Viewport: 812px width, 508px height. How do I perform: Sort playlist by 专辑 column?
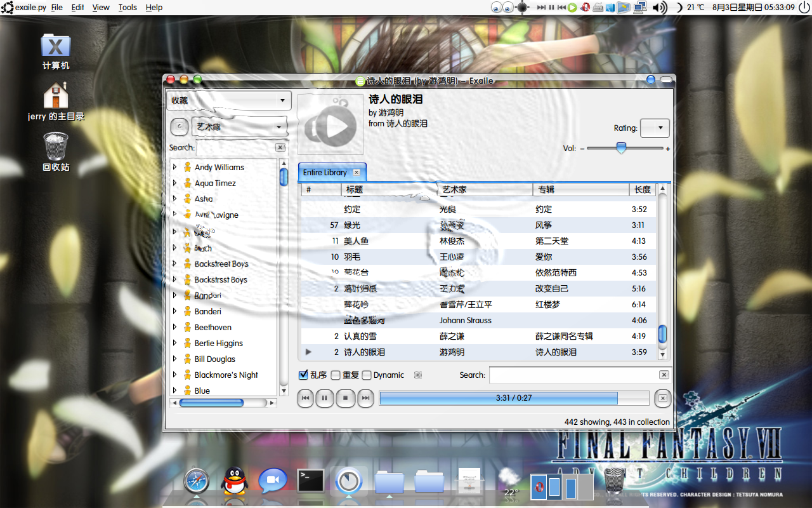click(x=581, y=189)
